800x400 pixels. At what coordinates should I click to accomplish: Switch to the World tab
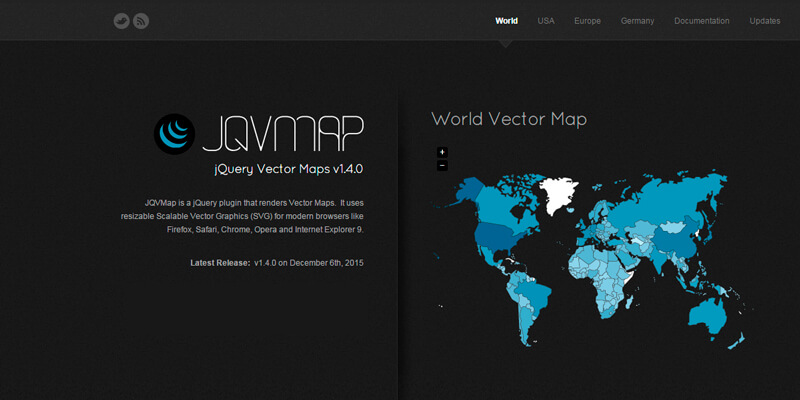tap(506, 21)
